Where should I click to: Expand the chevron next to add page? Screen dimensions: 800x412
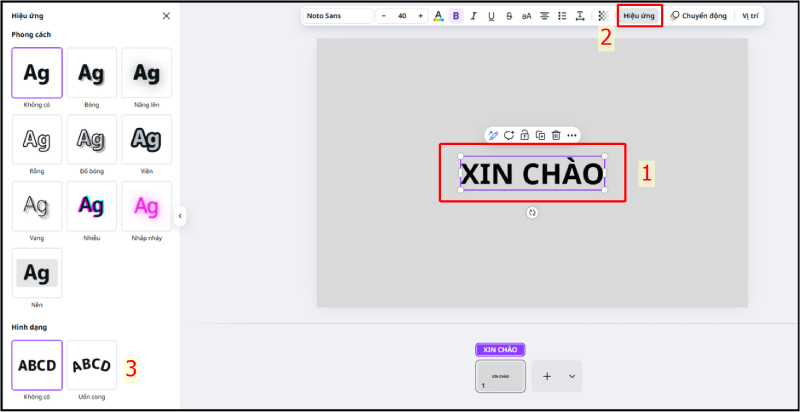[x=571, y=376]
